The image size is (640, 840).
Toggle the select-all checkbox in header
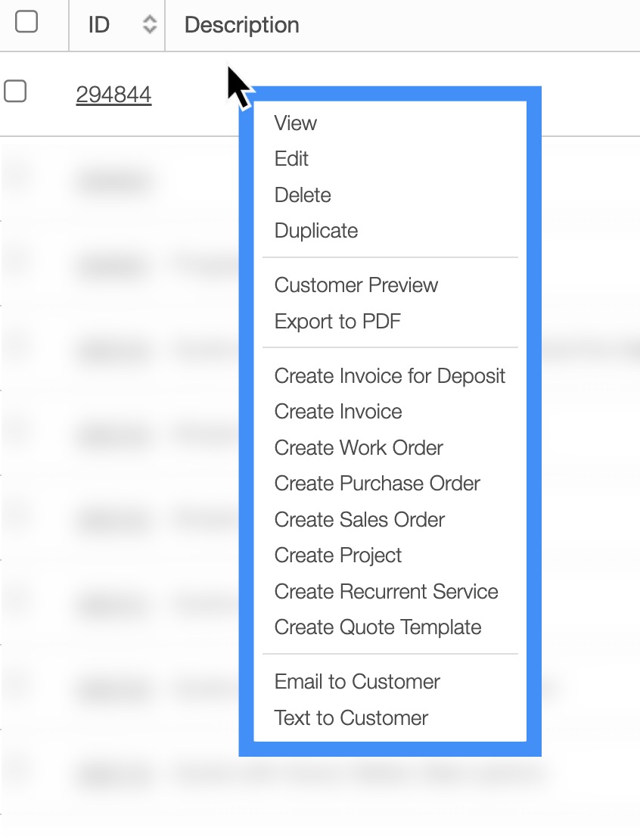[x=26, y=23]
